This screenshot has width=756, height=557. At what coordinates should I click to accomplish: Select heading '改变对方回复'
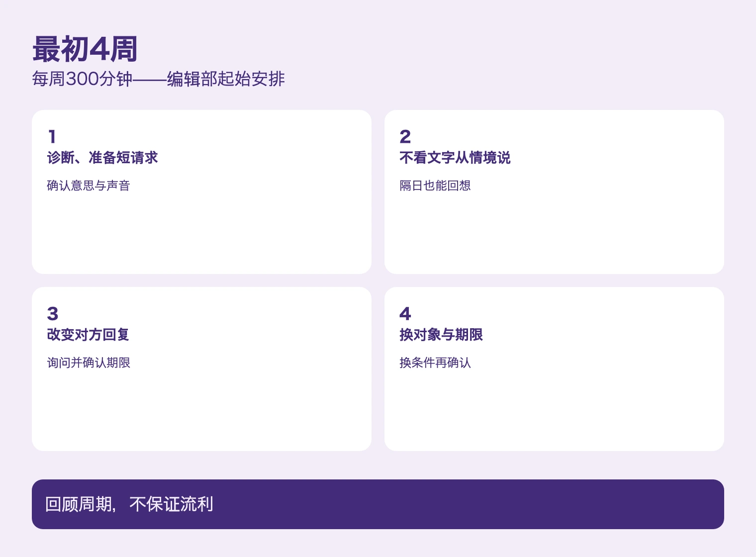[89, 335]
